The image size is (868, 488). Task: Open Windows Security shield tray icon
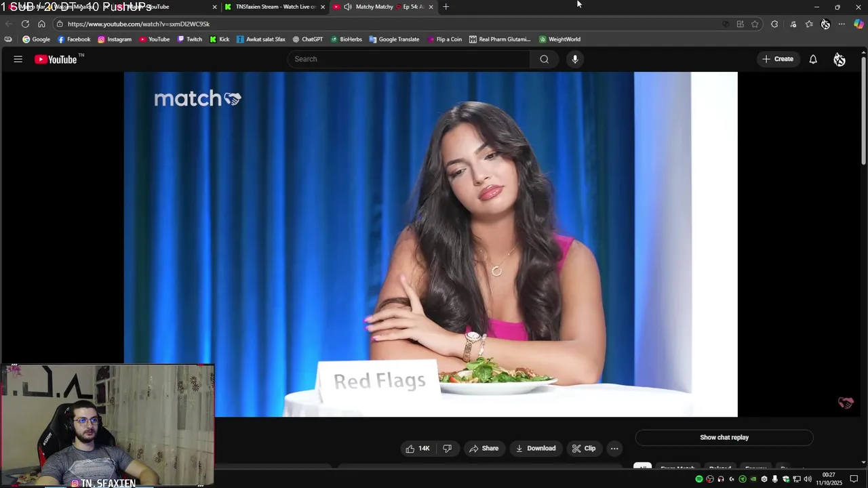[786, 479]
